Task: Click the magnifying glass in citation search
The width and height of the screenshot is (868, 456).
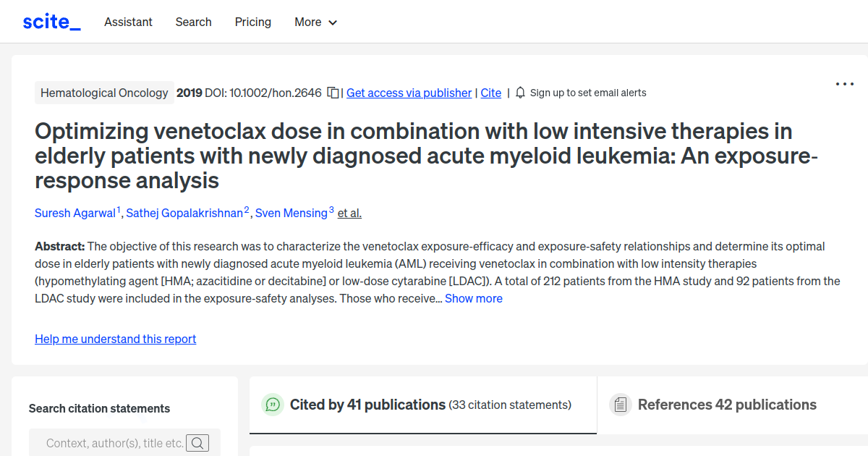Action: point(197,442)
